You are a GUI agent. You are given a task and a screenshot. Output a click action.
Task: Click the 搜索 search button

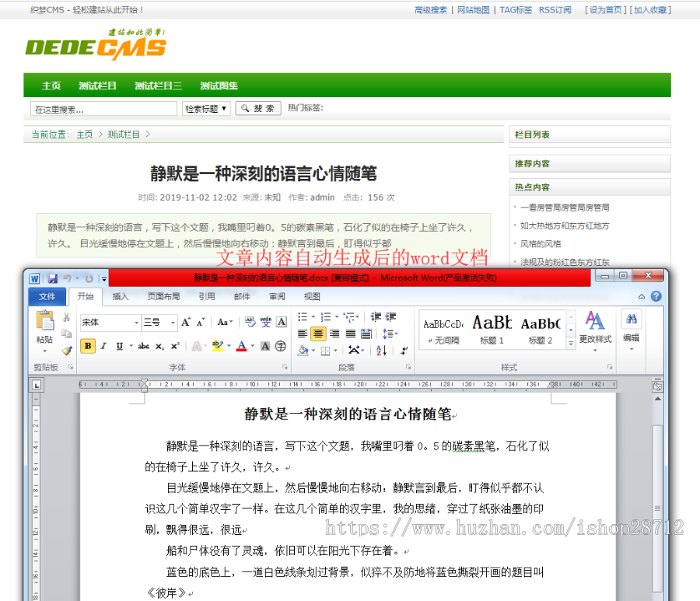pyautogui.click(x=257, y=109)
